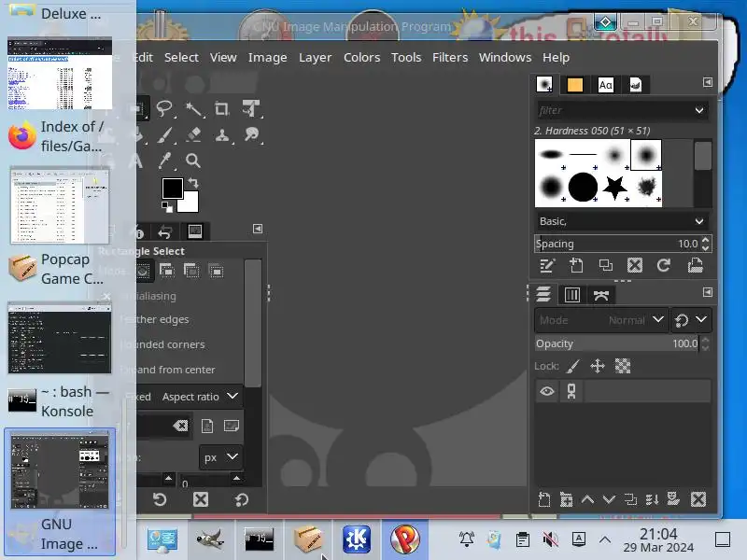This screenshot has width=747, height=560.
Task: Switch to the Paths tab
Action: [x=601, y=295]
